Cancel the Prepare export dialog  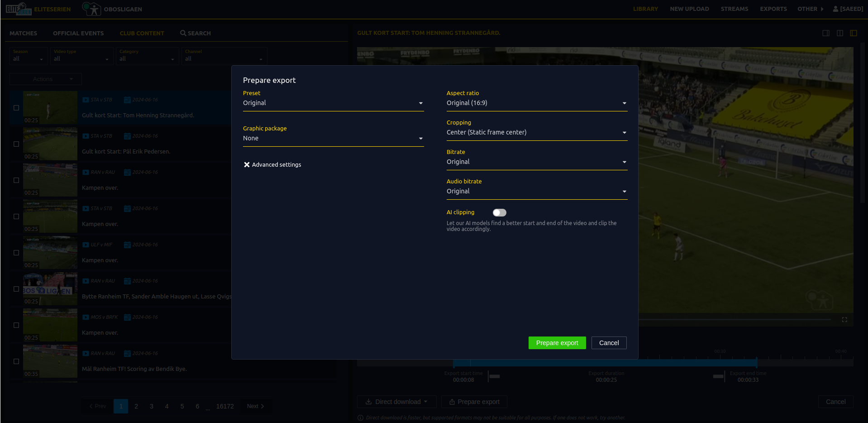[609, 343]
